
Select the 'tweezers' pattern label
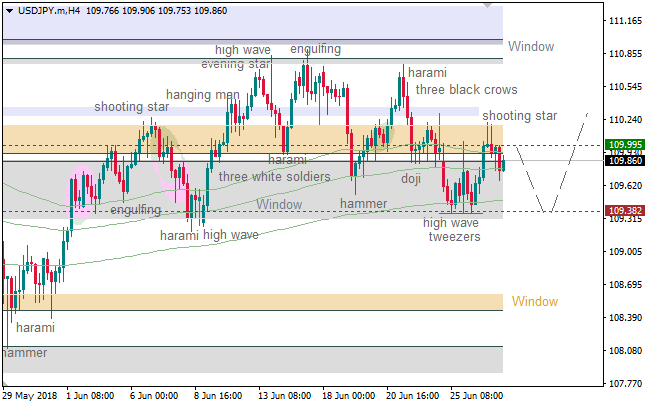click(x=454, y=237)
